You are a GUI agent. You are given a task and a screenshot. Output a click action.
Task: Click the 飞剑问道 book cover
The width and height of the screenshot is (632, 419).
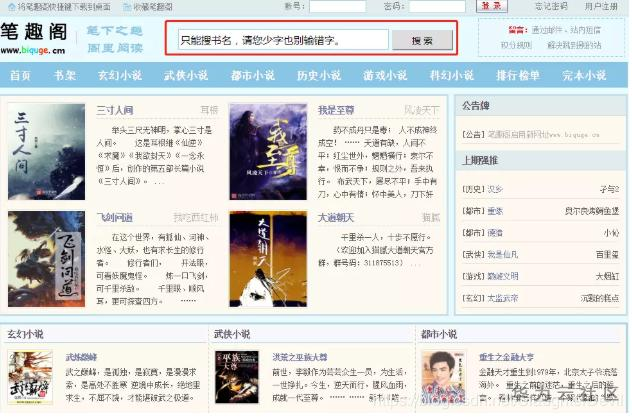(46, 259)
